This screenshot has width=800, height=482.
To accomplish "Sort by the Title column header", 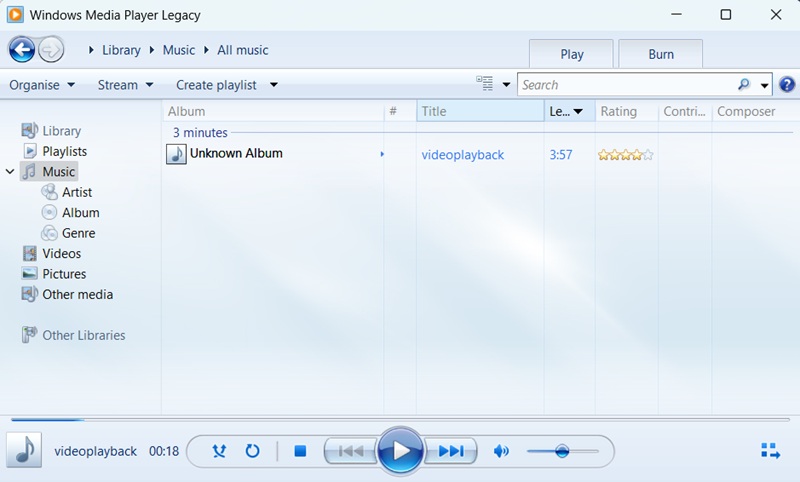I will coord(480,111).
